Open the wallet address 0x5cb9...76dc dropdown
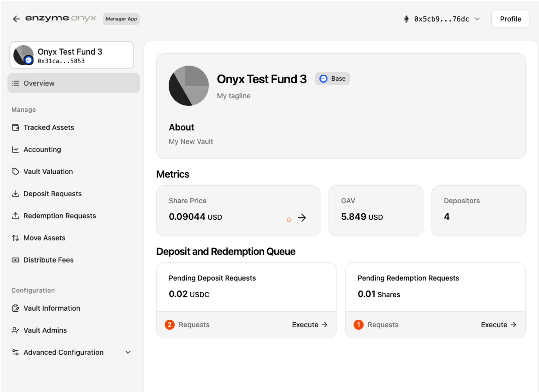Viewport: 539px width, 392px height. coord(442,19)
